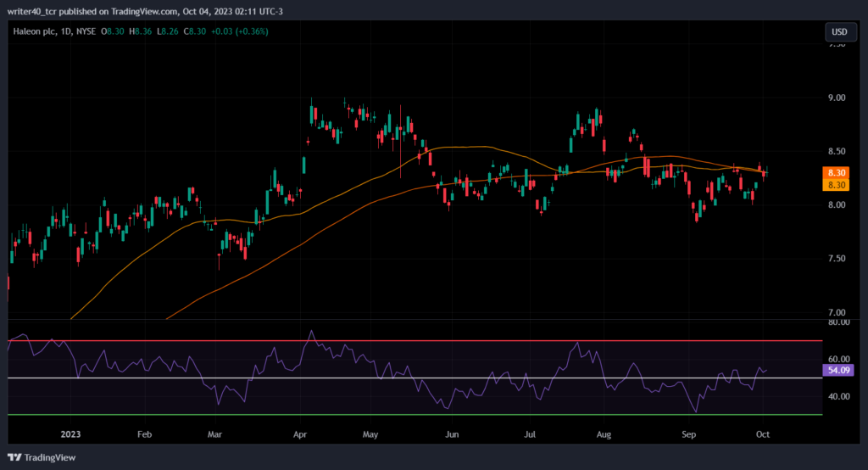This screenshot has width=868, height=470.
Task: Click the green close value C8.30
Action: coord(195,31)
